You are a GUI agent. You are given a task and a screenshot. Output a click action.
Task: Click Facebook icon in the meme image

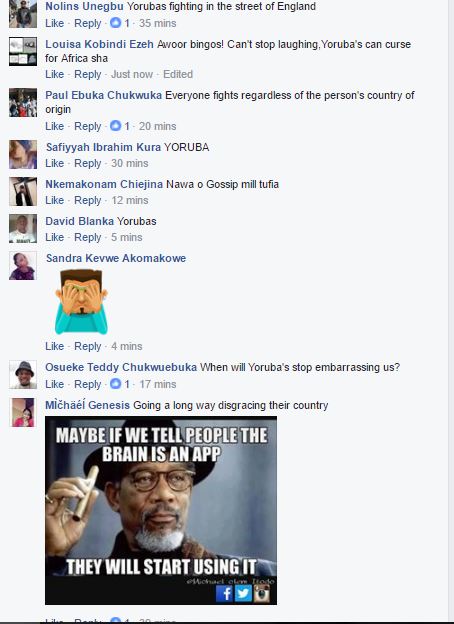(224, 594)
